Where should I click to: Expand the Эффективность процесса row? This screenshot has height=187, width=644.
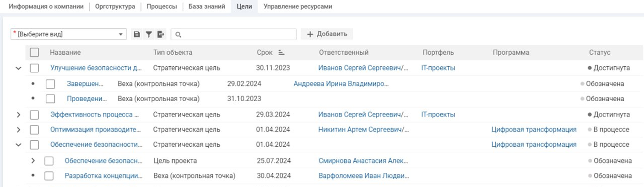tap(19, 114)
